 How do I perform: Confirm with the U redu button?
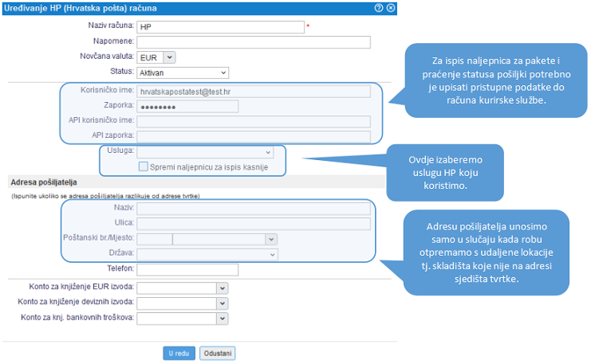click(x=179, y=354)
